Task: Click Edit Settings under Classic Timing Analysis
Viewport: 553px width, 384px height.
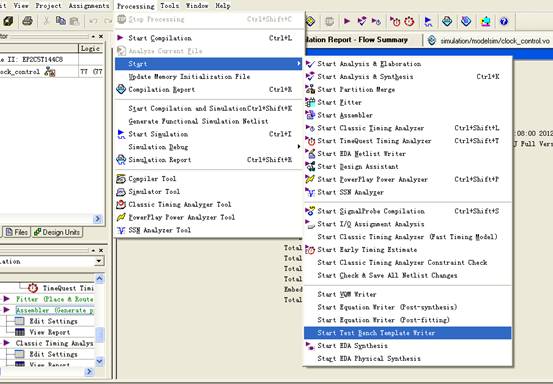Action: tap(53, 354)
